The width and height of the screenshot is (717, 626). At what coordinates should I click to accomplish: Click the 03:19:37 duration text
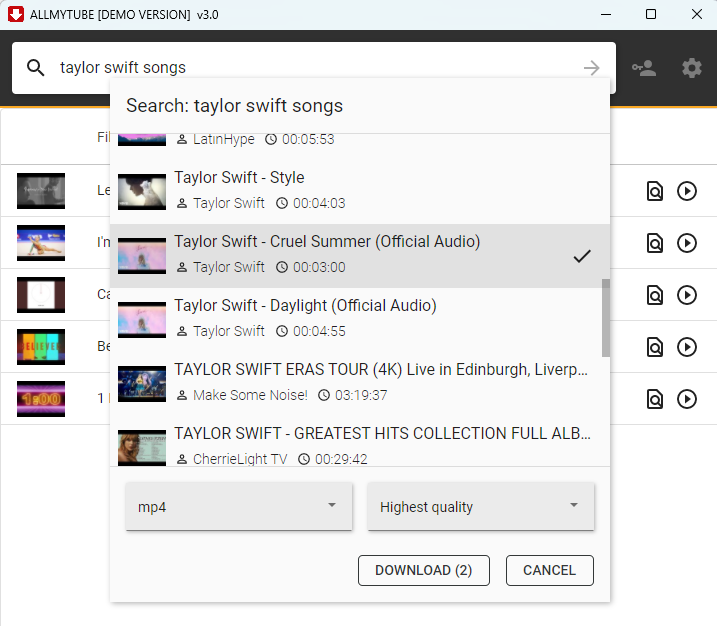[x=361, y=395]
